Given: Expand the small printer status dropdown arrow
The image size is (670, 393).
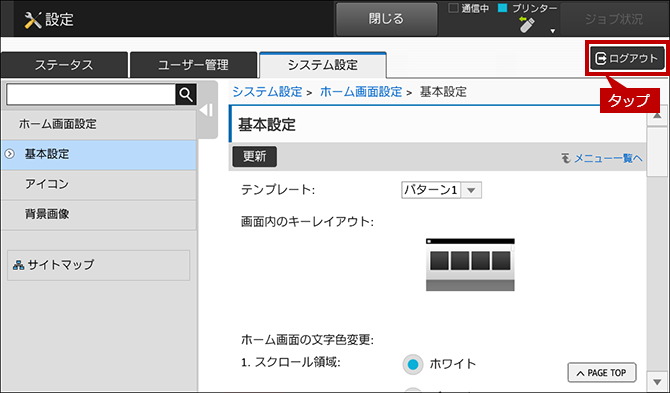Looking at the screenshot, I should (552, 31).
